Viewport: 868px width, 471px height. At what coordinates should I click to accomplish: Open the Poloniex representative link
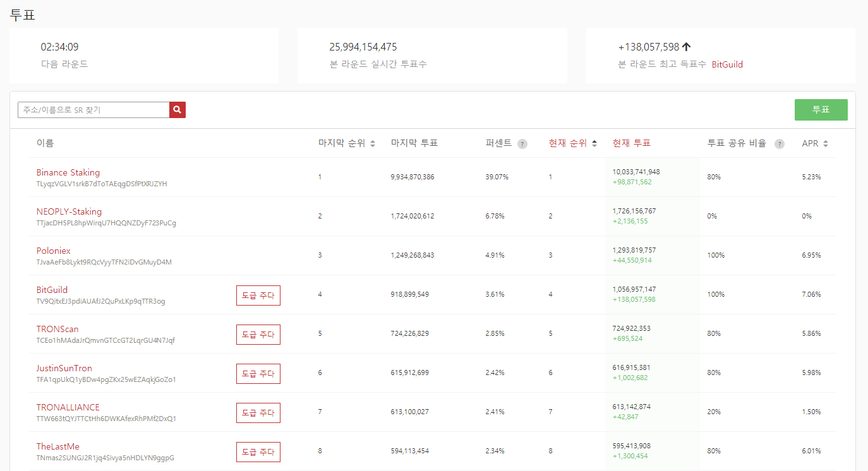(x=54, y=251)
